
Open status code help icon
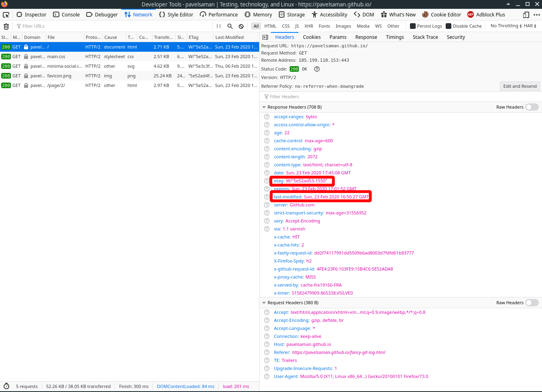(x=317, y=69)
